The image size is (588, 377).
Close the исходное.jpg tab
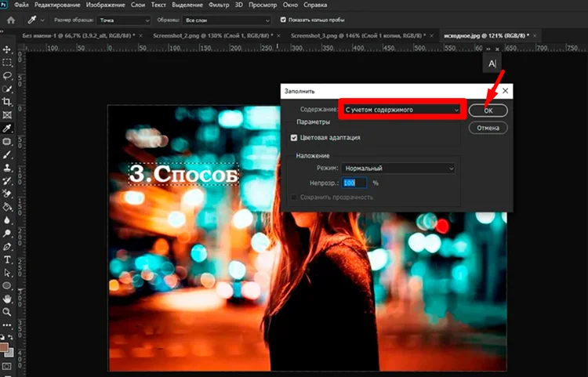535,35
